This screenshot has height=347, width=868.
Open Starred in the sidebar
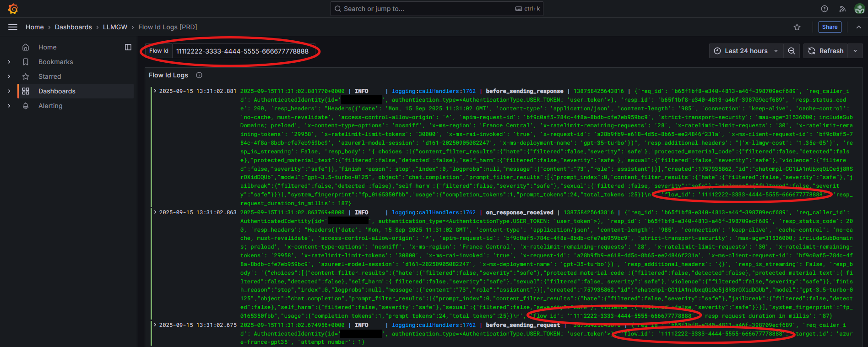50,76
